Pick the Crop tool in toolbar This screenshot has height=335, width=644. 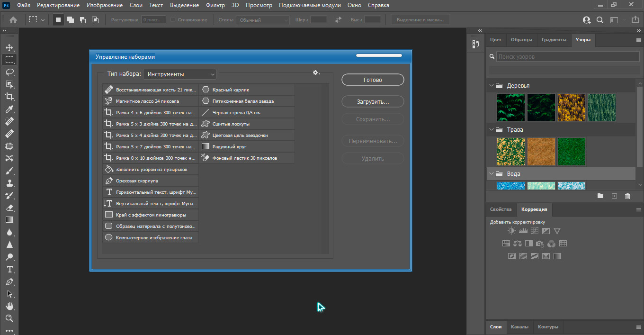click(x=9, y=97)
